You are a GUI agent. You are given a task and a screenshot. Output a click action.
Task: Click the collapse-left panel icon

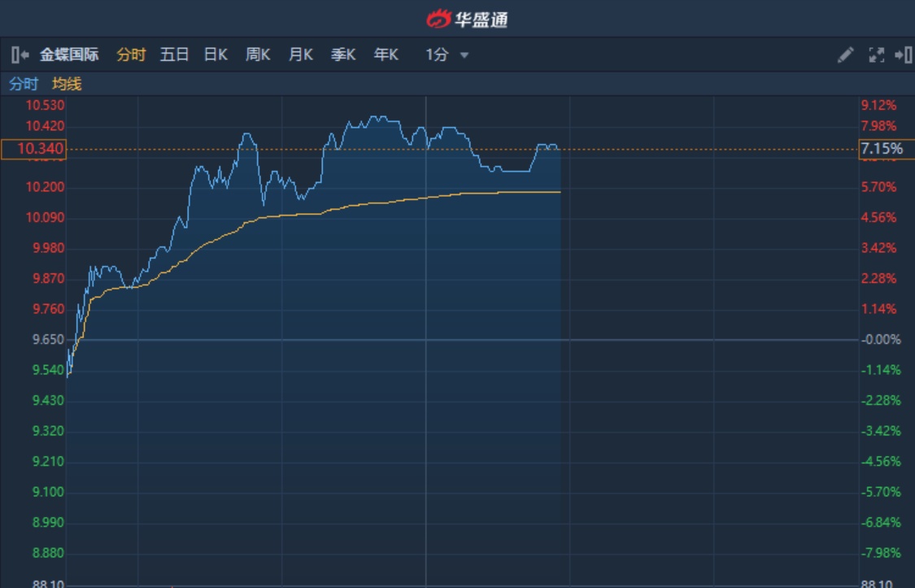[20, 55]
